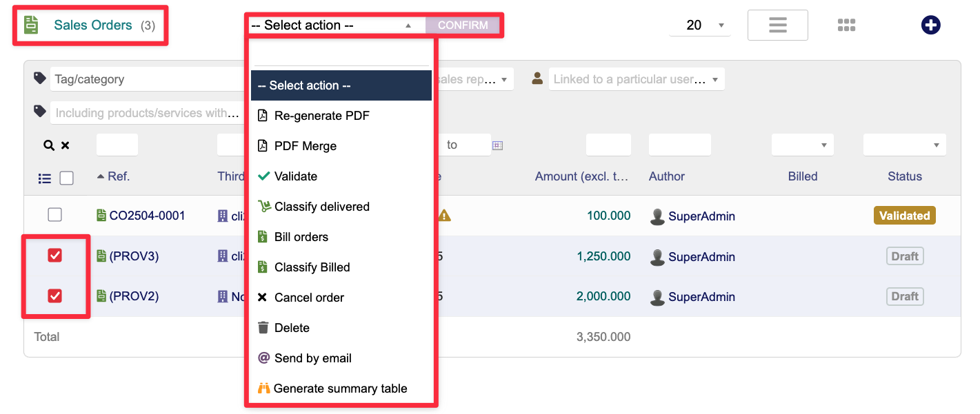Check the CO2504-0001 row checkbox
The width and height of the screenshot is (980, 414).
pyautogui.click(x=54, y=215)
